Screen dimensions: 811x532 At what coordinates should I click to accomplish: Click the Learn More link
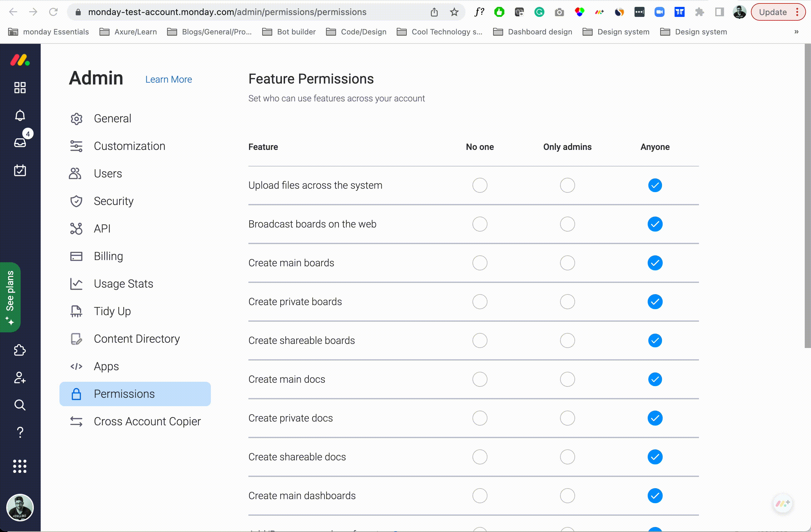click(169, 79)
